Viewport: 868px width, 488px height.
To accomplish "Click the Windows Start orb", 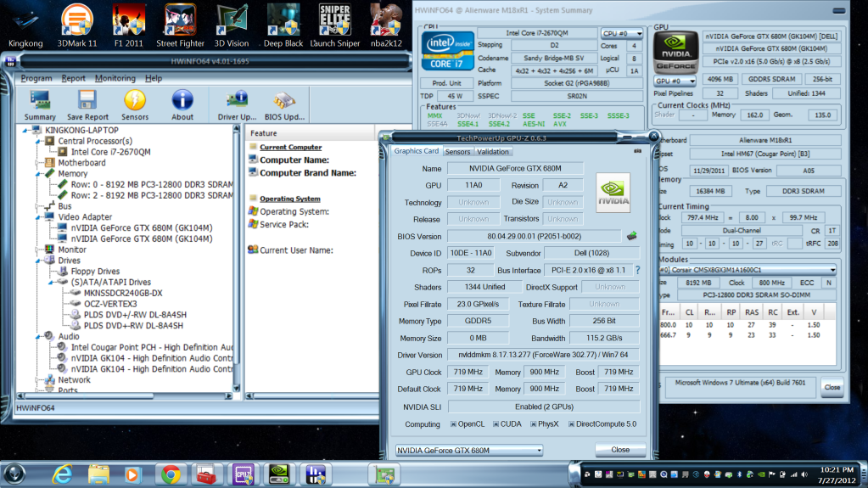I will point(14,474).
